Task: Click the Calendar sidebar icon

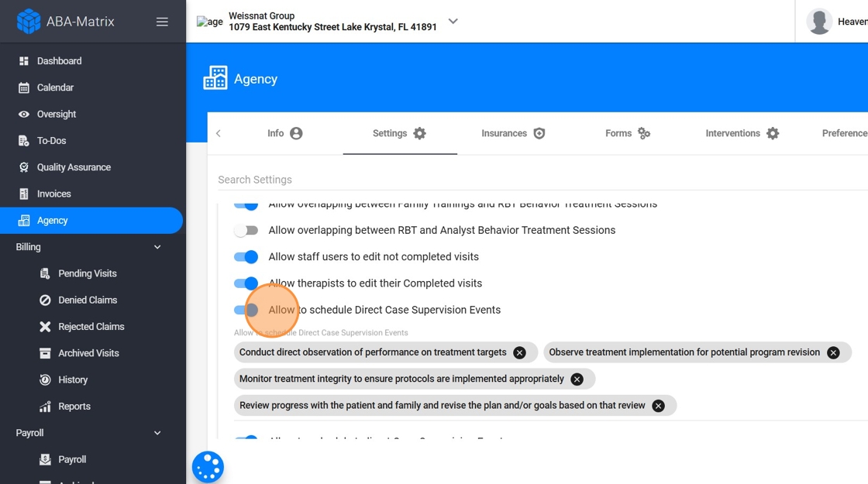Action: [x=24, y=88]
